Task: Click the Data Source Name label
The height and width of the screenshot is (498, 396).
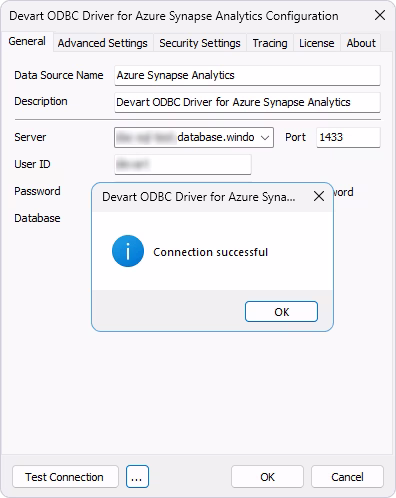Action: pyautogui.click(x=59, y=75)
